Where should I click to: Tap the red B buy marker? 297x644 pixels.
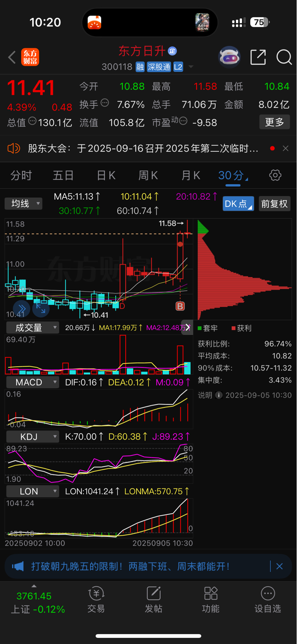[x=180, y=306]
